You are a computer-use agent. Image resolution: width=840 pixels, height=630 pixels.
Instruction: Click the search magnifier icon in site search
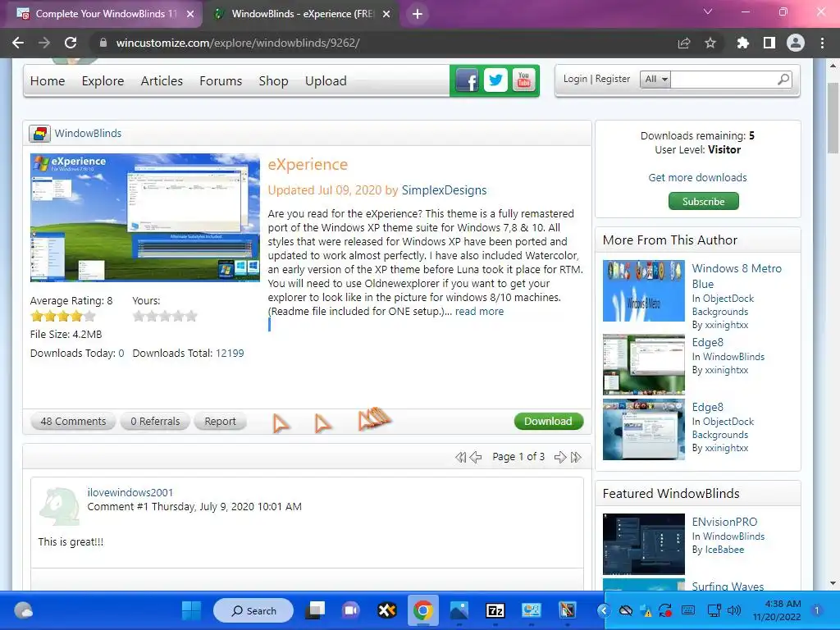[783, 80]
